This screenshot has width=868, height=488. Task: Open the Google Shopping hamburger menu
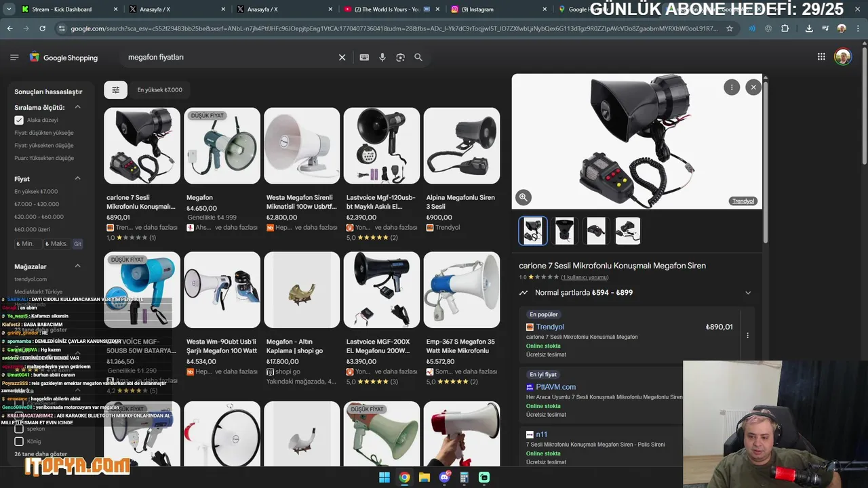(14, 58)
